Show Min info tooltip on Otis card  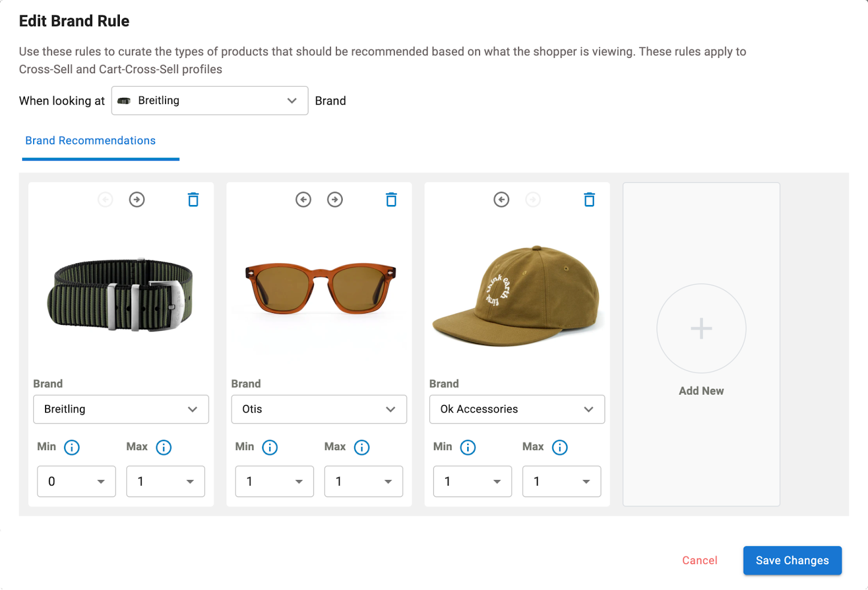coord(270,447)
